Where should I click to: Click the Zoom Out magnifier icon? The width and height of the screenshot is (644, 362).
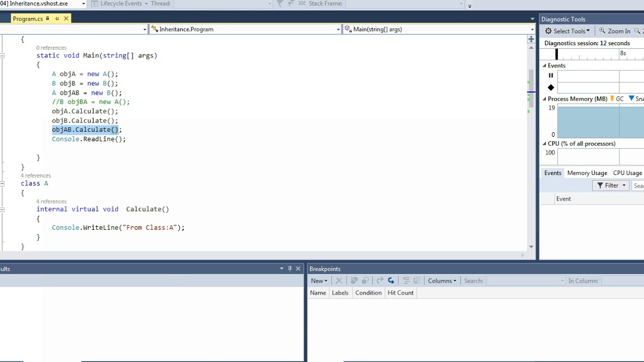click(x=638, y=31)
